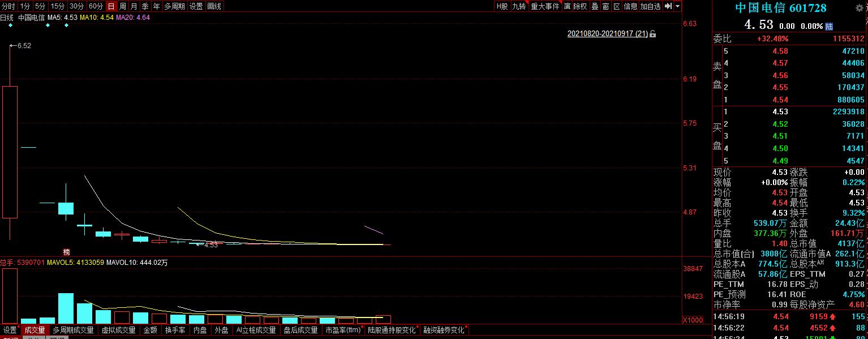Open 重大事件 major events
This screenshot has width=868, height=339.
click(545, 6)
